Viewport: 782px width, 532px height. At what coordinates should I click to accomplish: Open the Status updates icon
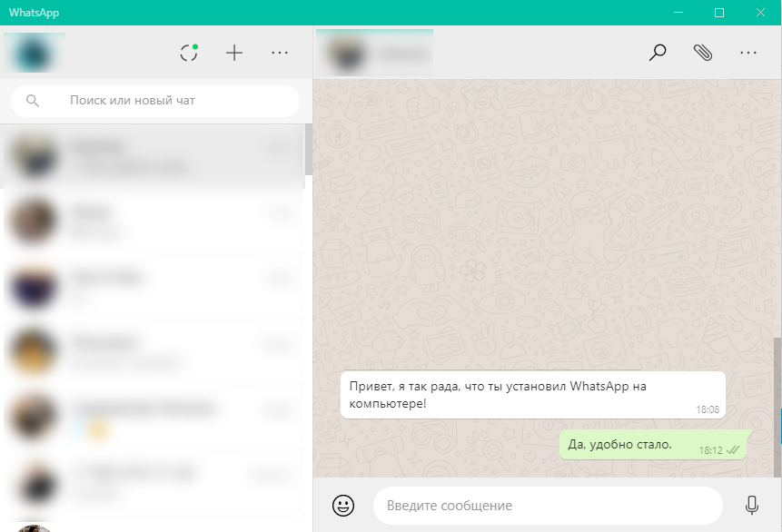pyautogui.click(x=189, y=53)
